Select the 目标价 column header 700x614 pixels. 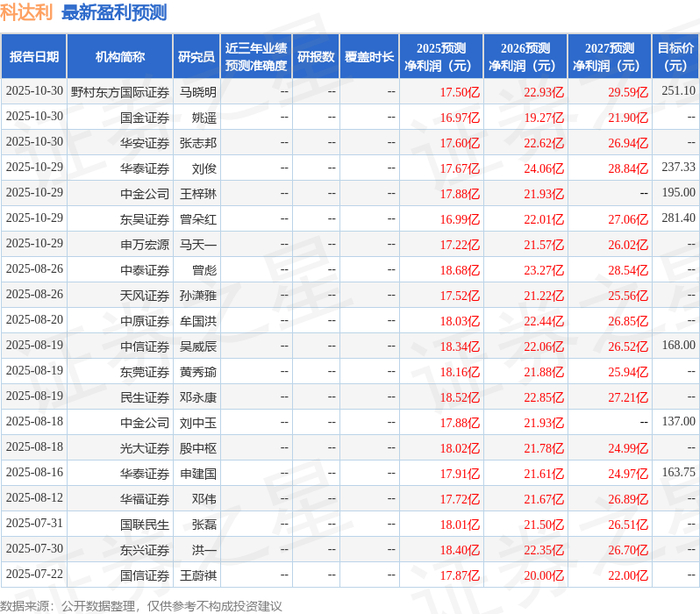click(x=675, y=57)
